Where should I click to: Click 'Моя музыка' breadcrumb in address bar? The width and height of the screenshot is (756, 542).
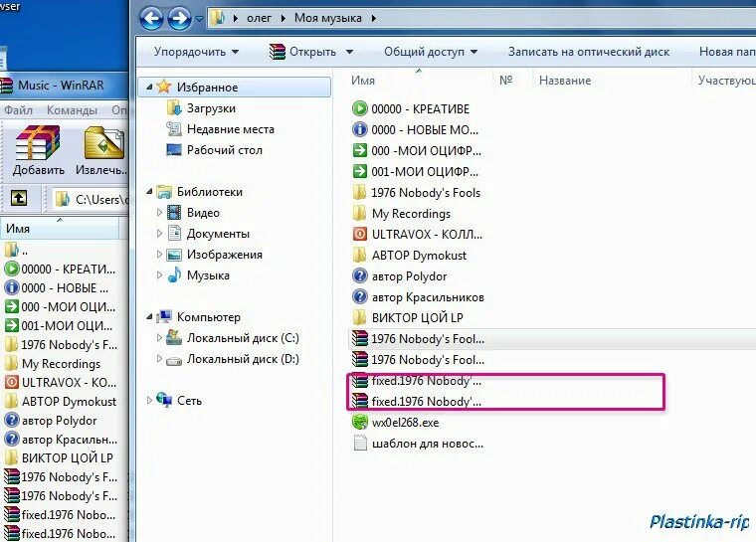pos(328,18)
